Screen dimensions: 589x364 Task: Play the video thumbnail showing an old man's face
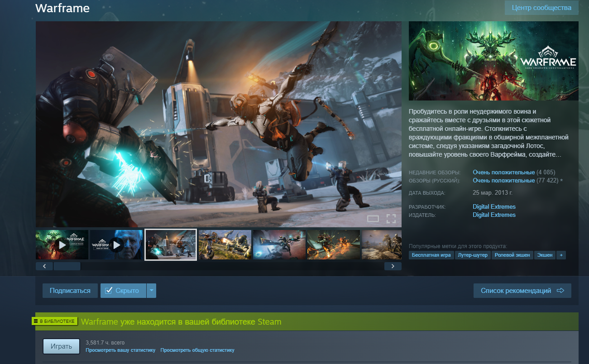pos(116,245)
